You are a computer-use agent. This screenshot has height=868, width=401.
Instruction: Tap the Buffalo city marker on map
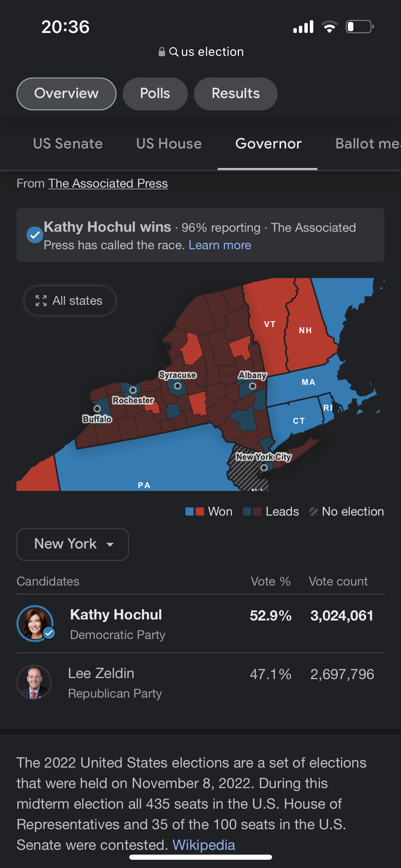pos(97,409)
